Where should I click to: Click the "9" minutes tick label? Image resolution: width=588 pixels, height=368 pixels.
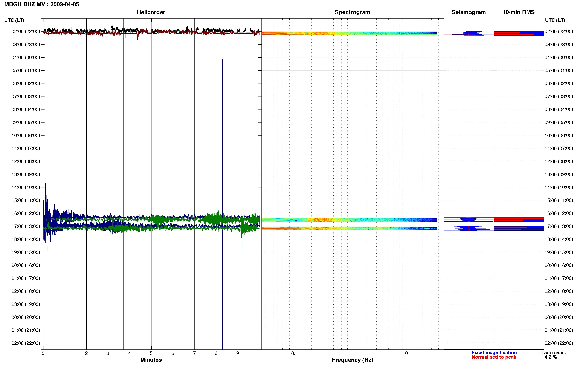[x=238, y=353]
